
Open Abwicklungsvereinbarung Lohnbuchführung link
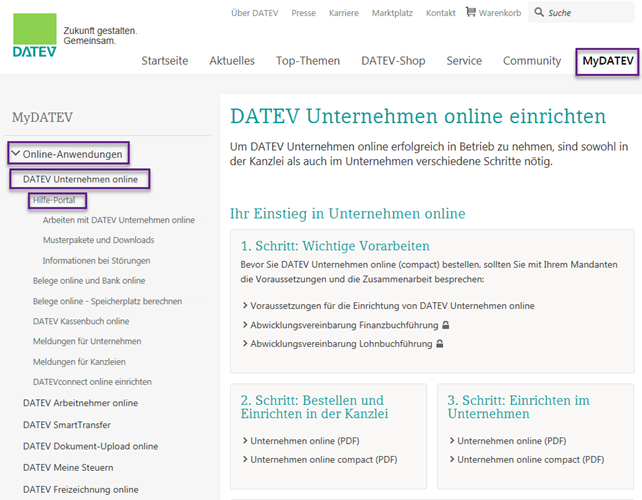[341, 344]
